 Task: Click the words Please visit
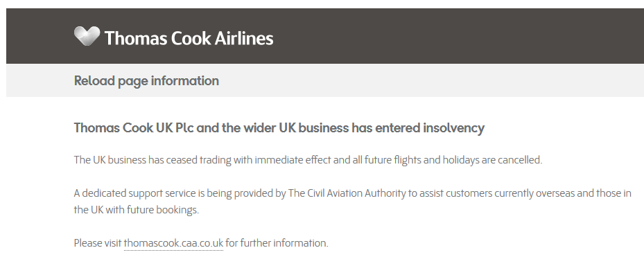tap(98, 243)
